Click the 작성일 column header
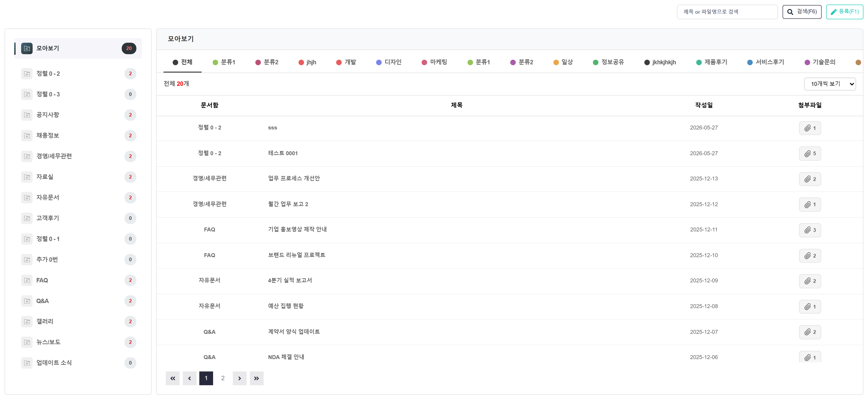 704,105
